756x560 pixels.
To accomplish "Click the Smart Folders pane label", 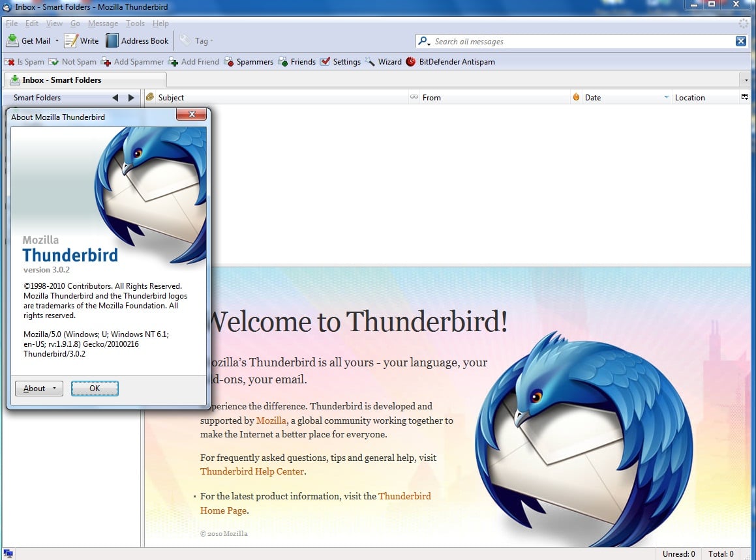I will [37, 97].
